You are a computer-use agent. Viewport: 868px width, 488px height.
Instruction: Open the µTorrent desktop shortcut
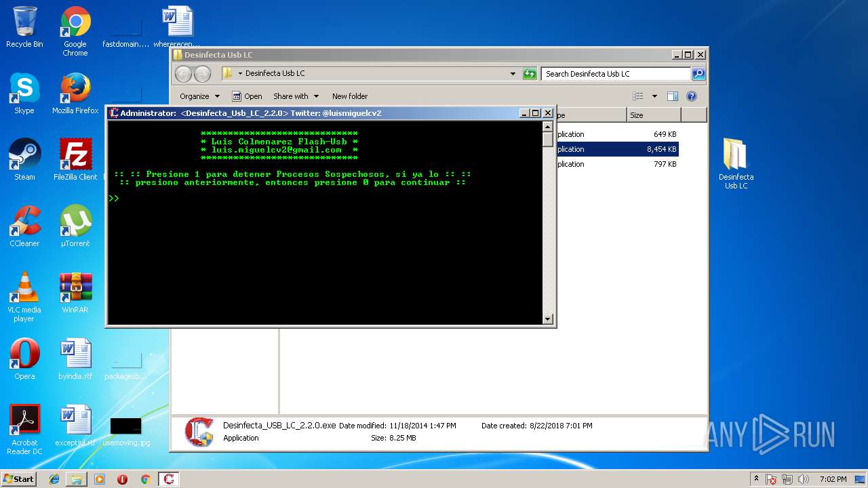pyautogui.click(x=75, y=226)
